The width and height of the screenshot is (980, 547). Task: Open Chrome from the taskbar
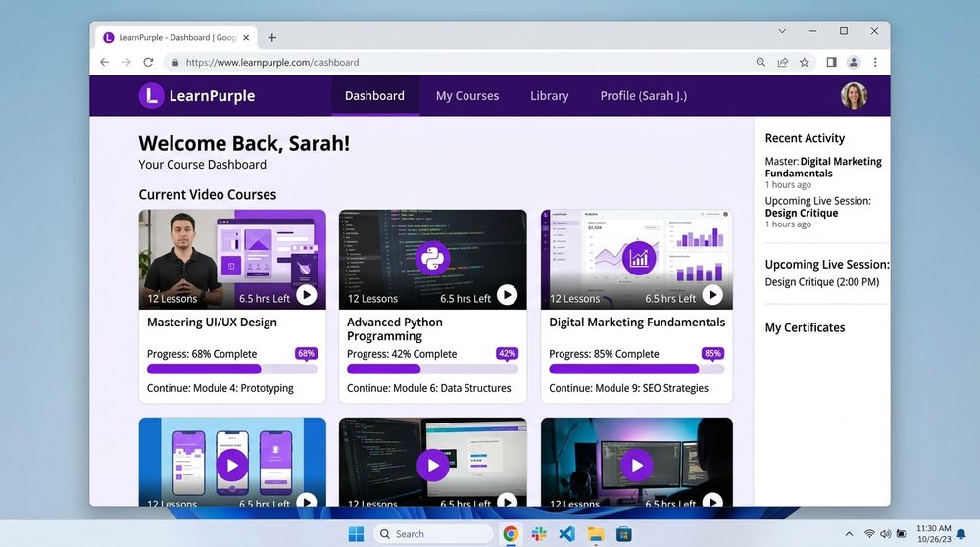[x=511, y=534]
